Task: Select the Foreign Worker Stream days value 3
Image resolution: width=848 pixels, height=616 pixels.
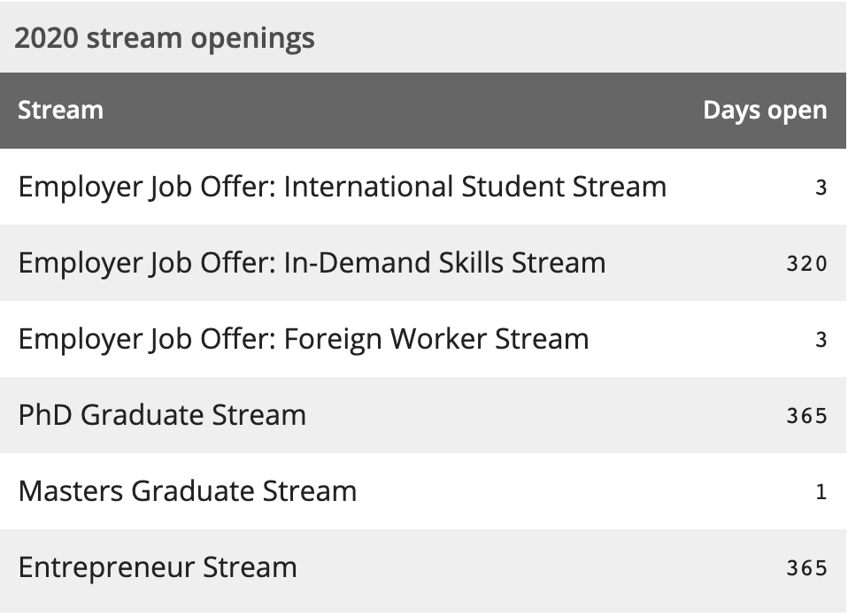Action: pos(821,340)
